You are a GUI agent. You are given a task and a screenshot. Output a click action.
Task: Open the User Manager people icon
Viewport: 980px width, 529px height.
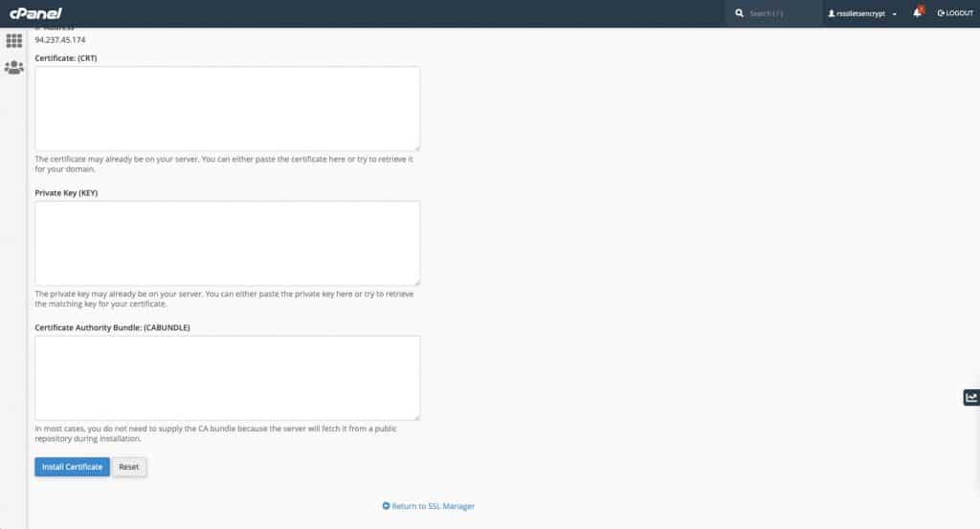(13, 68)
